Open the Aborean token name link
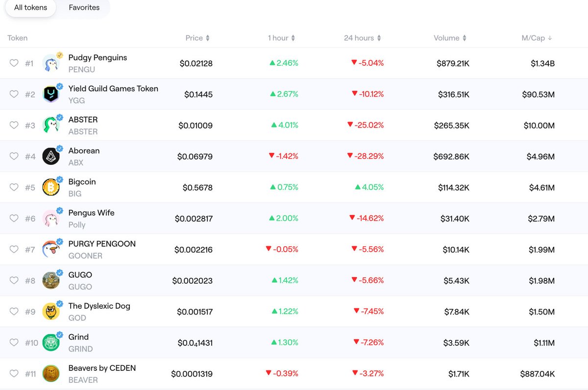Image resolution: width=588 pixels, height=390 pixels. 84,151
